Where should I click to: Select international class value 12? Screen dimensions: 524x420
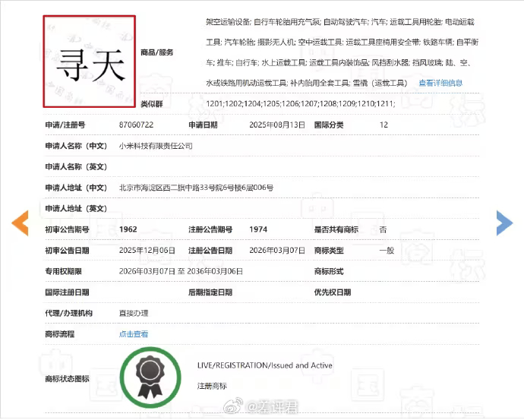tap(384, 125)
